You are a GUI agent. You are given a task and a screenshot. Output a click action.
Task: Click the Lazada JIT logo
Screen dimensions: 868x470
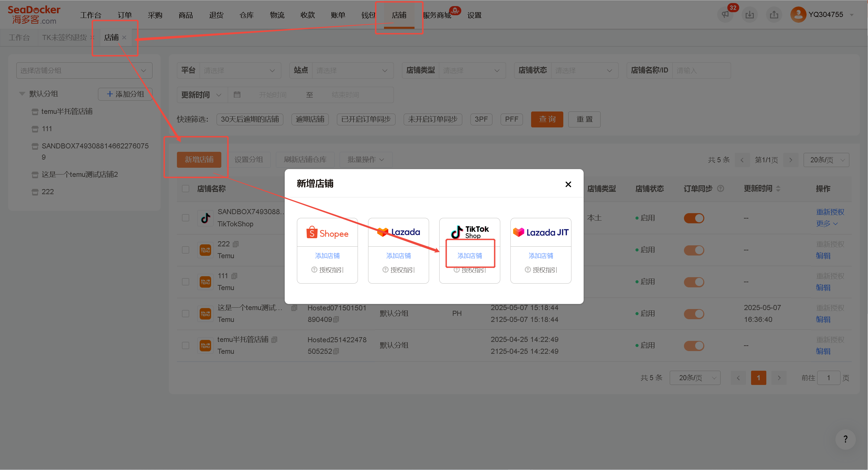541,232
